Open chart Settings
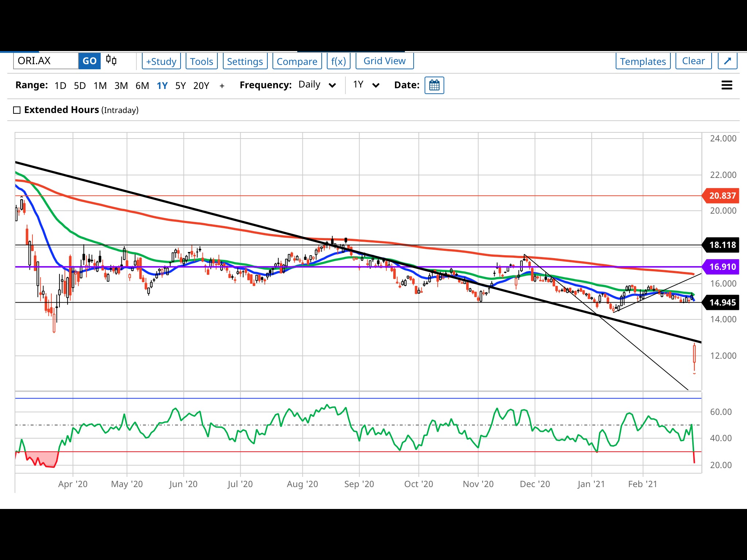Viewport: 747px width, 560px height. [245, 61]
